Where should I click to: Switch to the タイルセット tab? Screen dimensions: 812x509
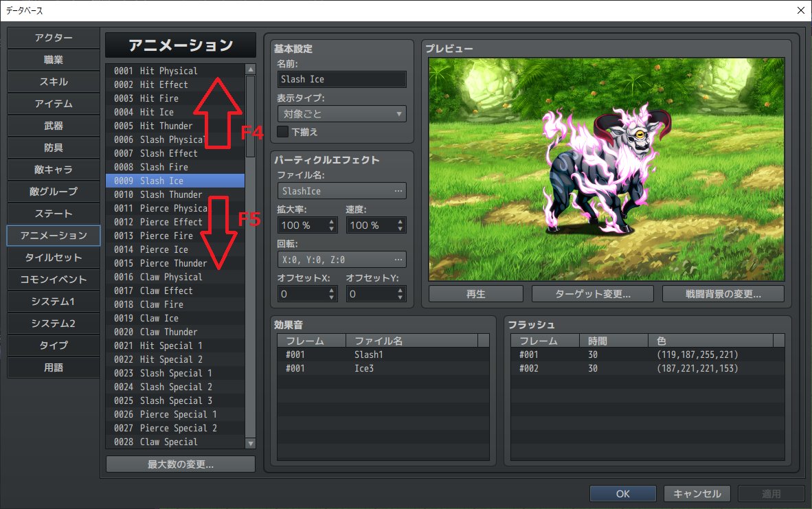pos(53,258)
